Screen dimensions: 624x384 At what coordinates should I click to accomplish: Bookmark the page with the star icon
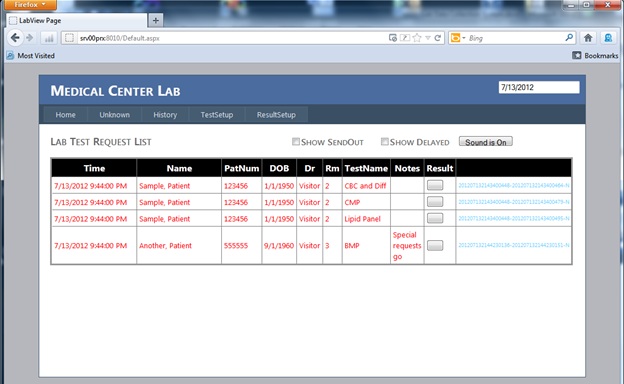(x=417, y=38)
